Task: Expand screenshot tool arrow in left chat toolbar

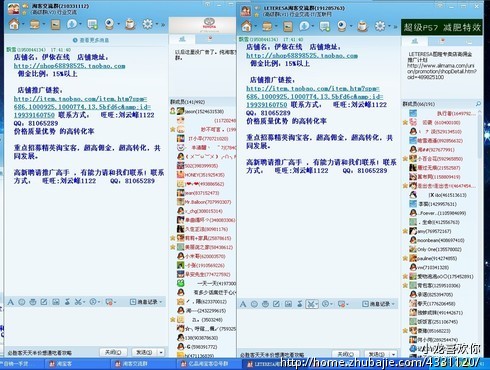Action: pyautogui.click(x=84, y=302)
